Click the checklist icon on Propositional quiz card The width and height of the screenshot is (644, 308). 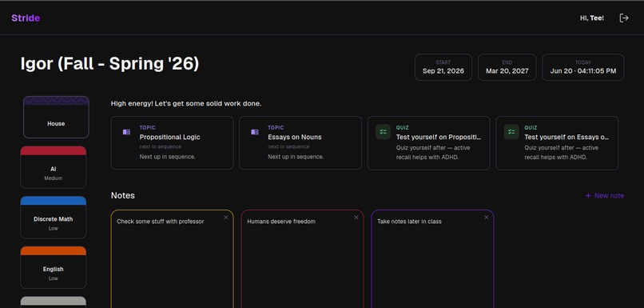click(x=383, y=132)
